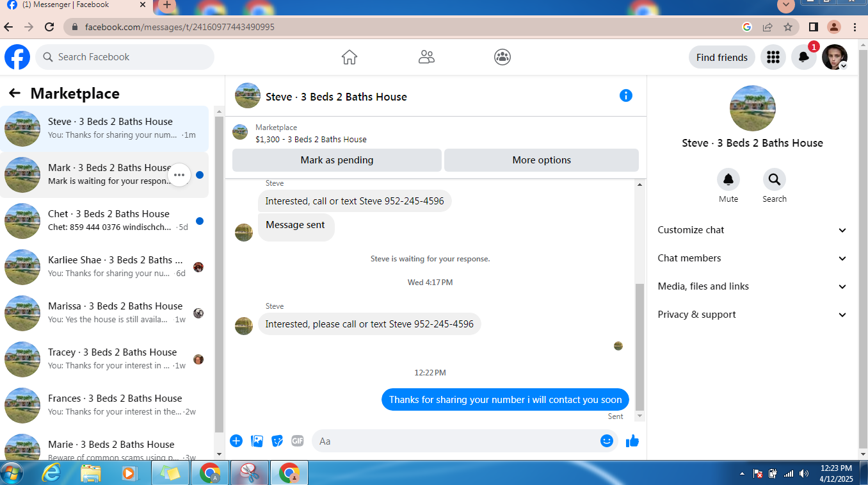The height and width of the screenshot is (485, 868).
Task: Select the Messenger | Facebook tab
Action: click(x=77, y=5)
